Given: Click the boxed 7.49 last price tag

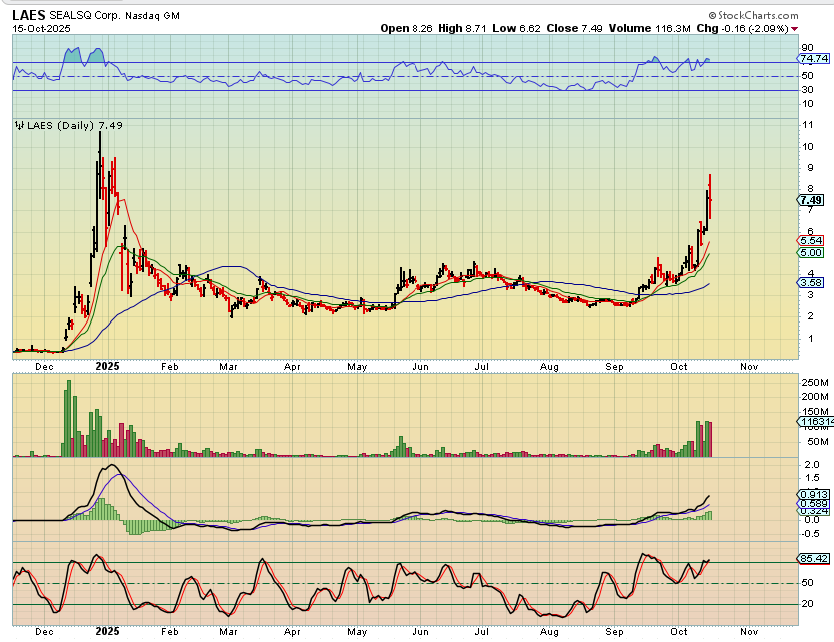Looking at the screenshot, I should (811, 200).
